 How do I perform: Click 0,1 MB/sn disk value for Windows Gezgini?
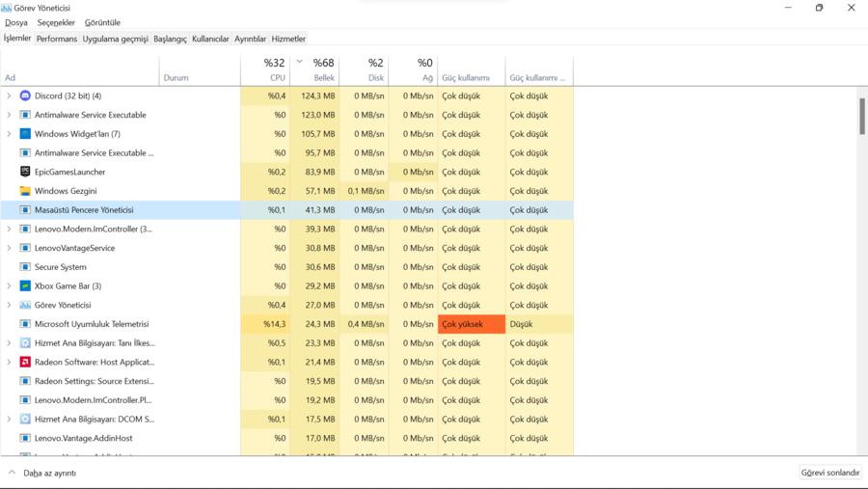(x=364, y=191)
